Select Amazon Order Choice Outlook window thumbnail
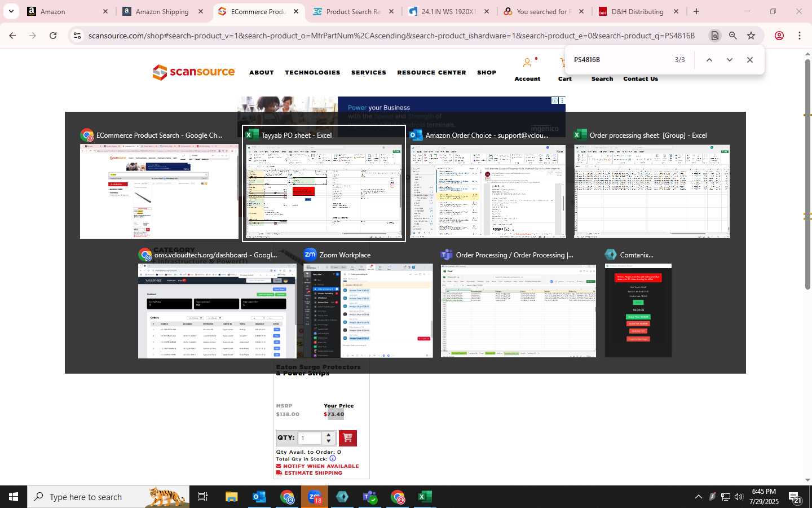The image size is (812, 508). point(488,191)
